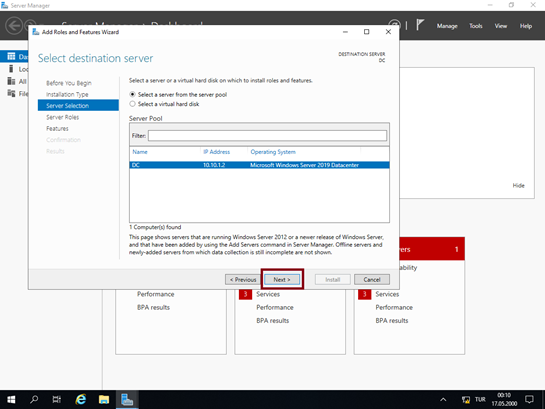
Task: Click the notifications flag icon in Server Manager
Action: point(420,25)
